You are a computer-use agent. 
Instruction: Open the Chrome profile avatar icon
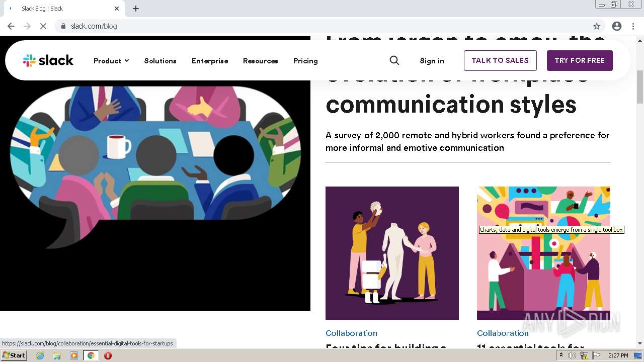(x=617, y=26)
